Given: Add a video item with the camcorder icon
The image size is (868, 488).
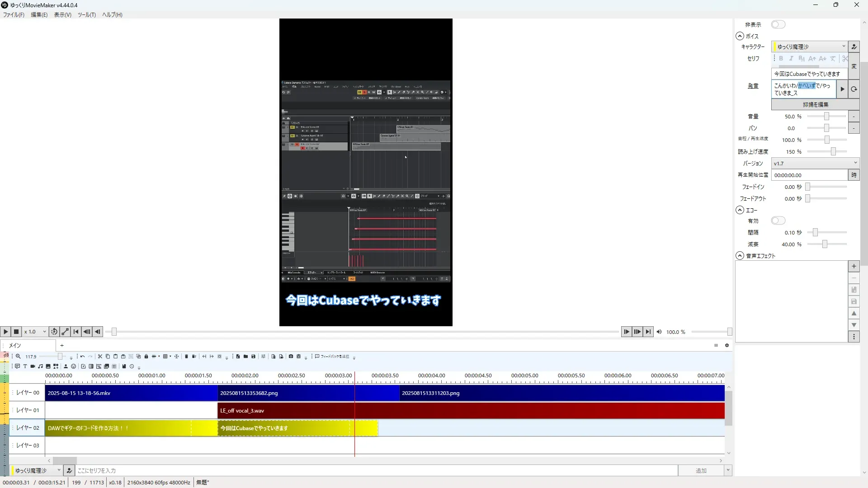Looking at the screenshot, I should [33, 366].
